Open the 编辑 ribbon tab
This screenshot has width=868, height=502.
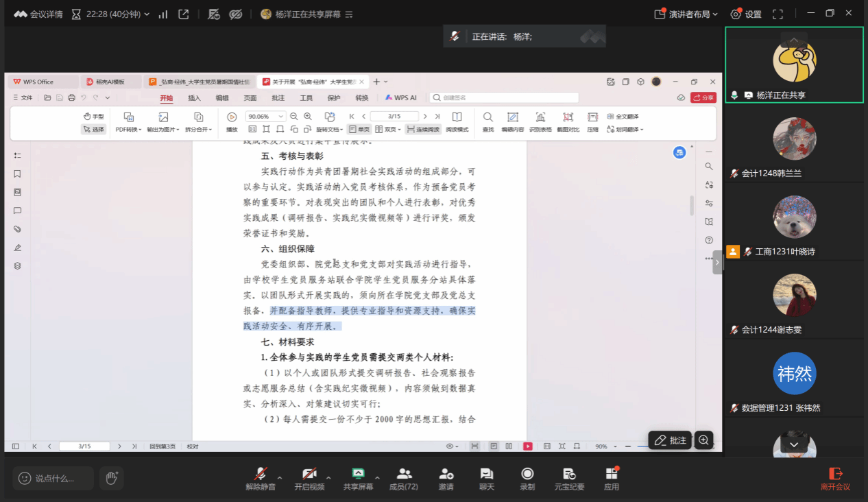click(222, 97)
